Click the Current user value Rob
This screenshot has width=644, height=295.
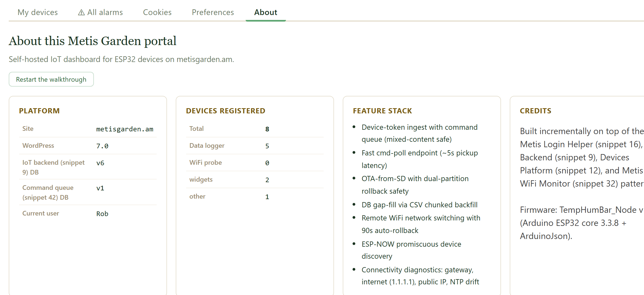(x=102, y=214)
